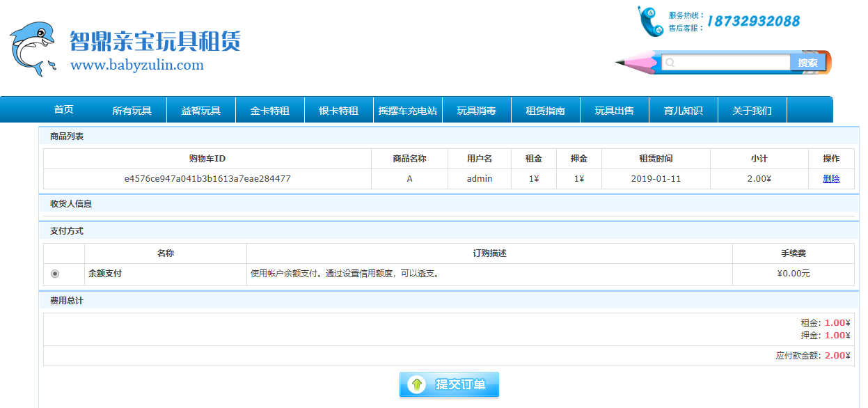Image resolution: width=868 pixels, height=408 pixels.
Task: Click the 余额支付 payment name
Action: coord(104,274)
